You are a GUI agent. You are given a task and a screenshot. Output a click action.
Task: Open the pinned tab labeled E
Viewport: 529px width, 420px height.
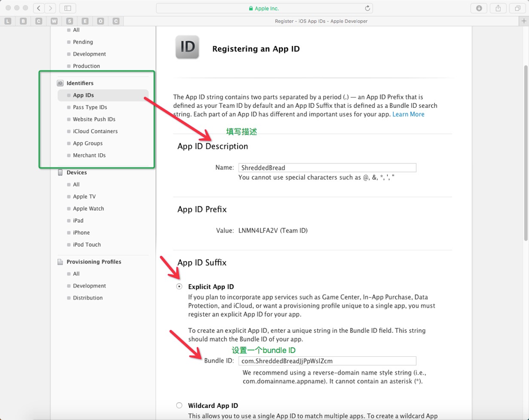(x=85, y=21)
